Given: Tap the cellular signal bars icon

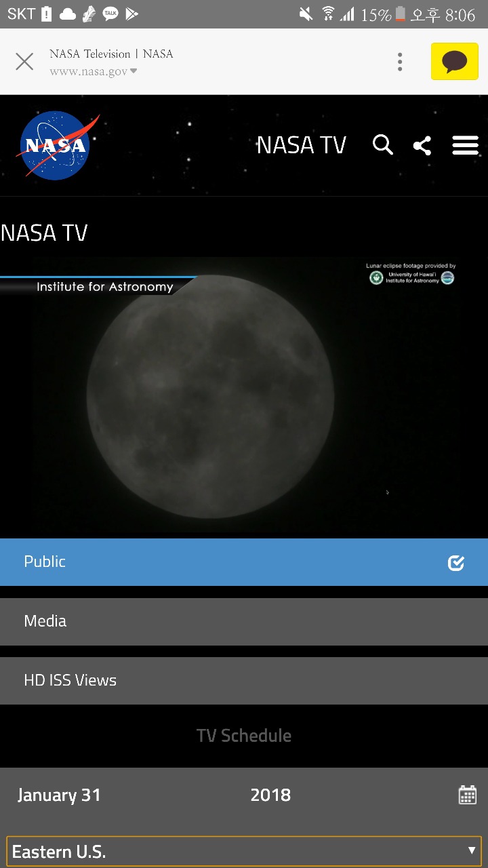Looking at the screenshot, I should 348,14.
